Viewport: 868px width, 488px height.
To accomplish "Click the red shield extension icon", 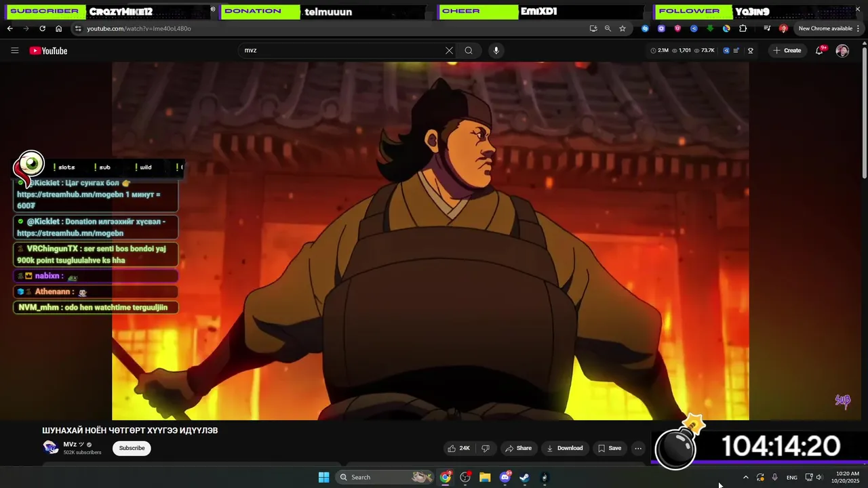I will [x=677, y=28].
